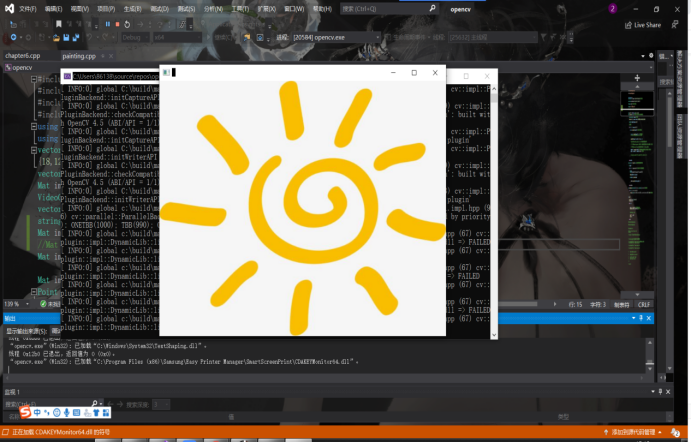Click the Live Share button
Viewport: 691px width, 442px height.
coord(643,25)
